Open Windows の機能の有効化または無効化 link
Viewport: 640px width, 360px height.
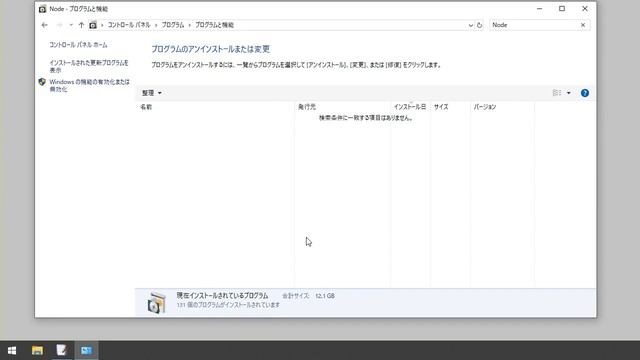coord(89,85)
